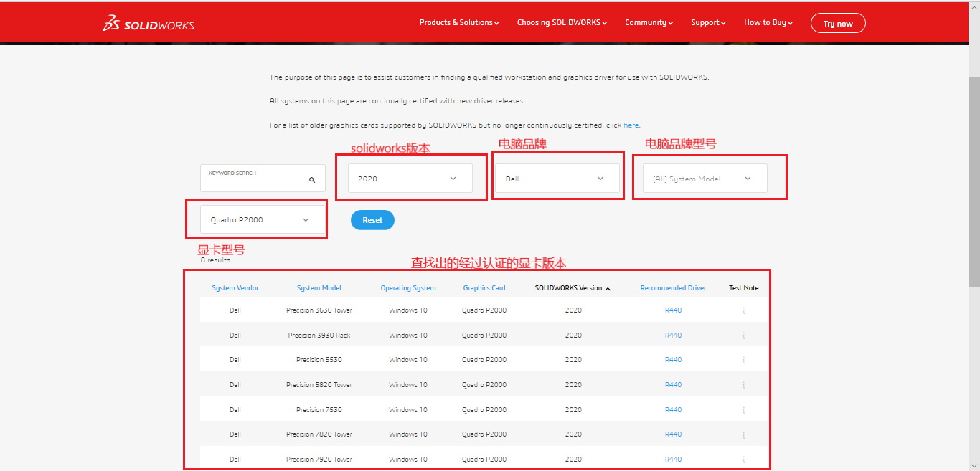The height and width of the screenshot is (471, 980).
Task: Open test note info for Precision 7530
Action: pyautogui.click(x=743, y=410)
